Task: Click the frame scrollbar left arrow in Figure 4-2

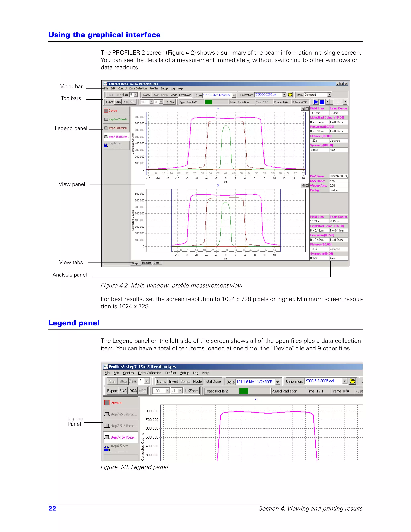Action: pyautogui.click(x=327, y=102)
